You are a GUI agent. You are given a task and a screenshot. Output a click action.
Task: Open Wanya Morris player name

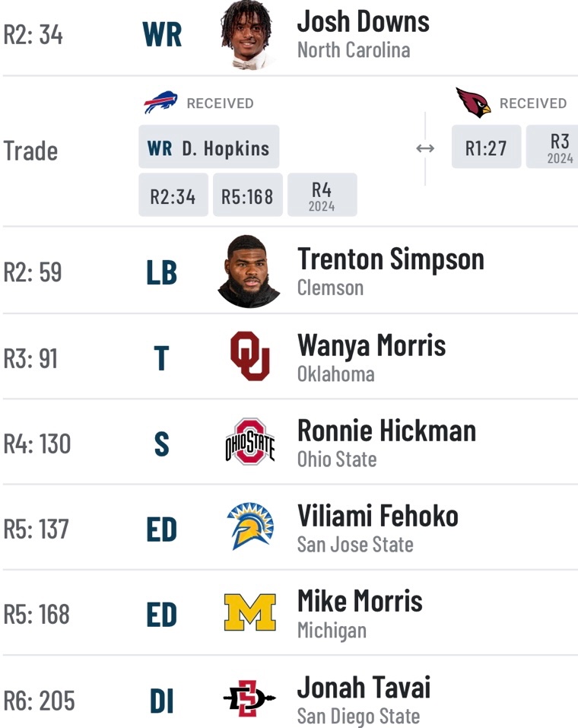371,346
